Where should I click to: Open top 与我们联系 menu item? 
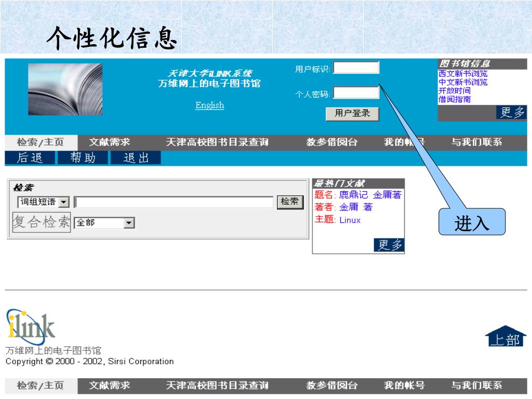477,142
